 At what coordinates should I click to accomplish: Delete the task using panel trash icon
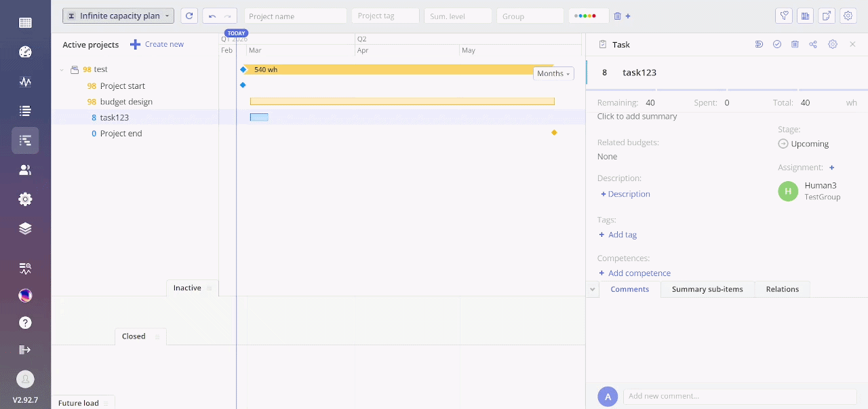(x=795, y=44)
